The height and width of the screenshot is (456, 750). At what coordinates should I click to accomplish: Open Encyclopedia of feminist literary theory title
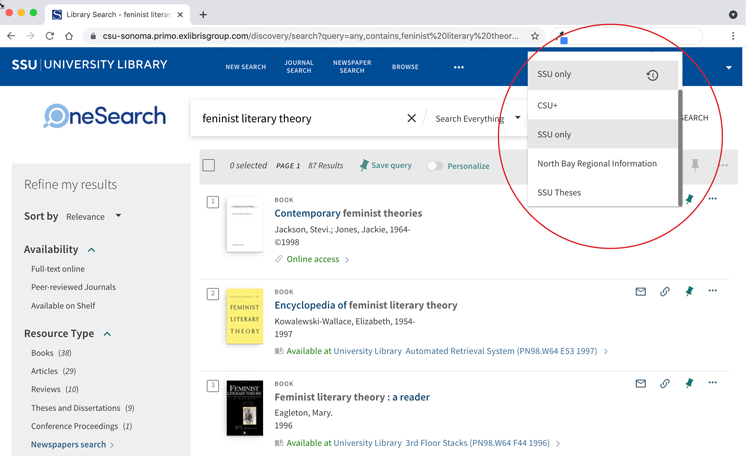pos(366,305)
